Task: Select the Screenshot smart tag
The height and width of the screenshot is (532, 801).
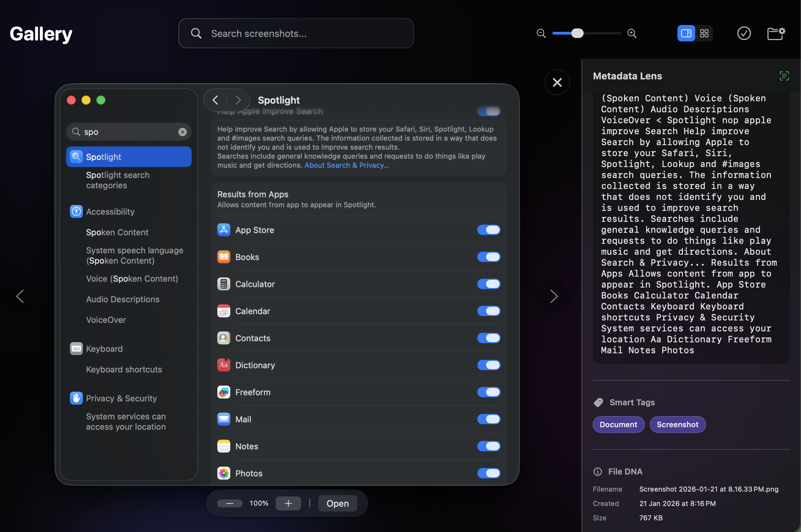Action: tap(677, 425)
